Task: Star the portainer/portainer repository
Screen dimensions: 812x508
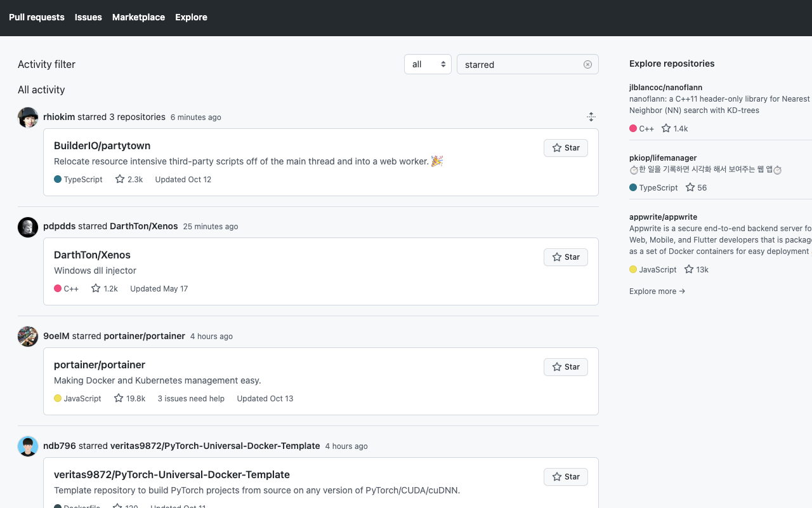Action: 566,367
